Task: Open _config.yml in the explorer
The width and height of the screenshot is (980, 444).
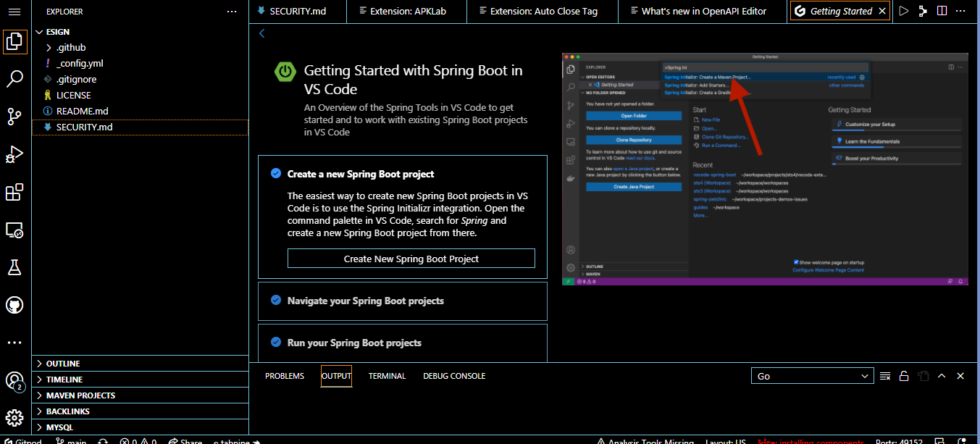Action: pos(140,63)
